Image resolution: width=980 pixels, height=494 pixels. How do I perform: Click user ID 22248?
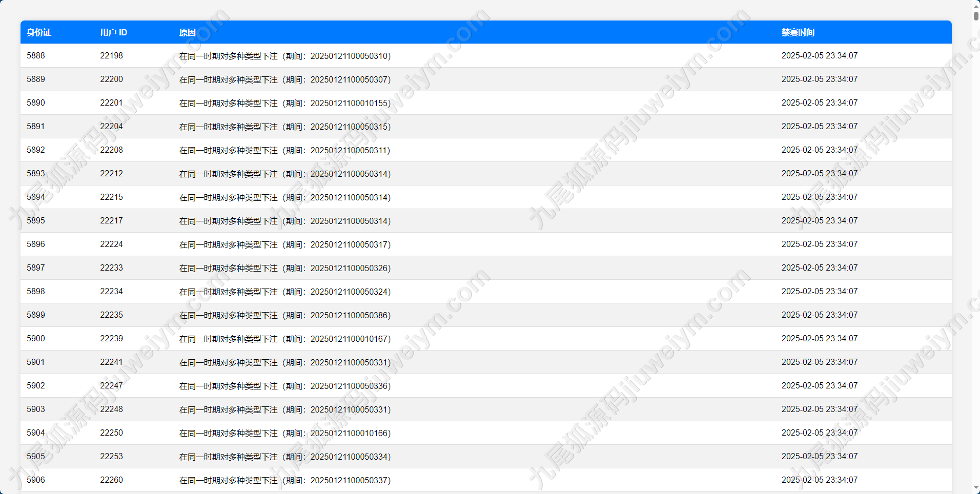[x=111, y=409]
